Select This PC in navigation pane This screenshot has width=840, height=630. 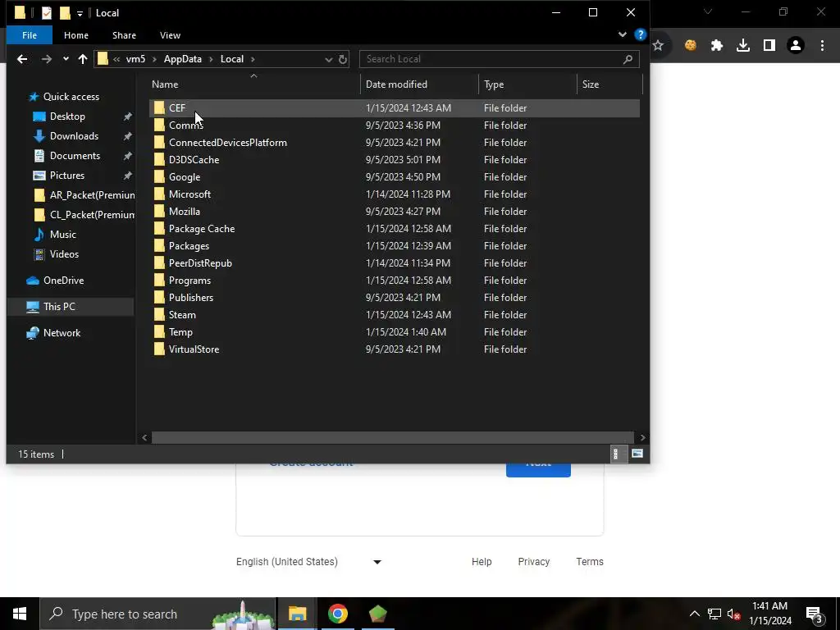click(x=59, y=307)
